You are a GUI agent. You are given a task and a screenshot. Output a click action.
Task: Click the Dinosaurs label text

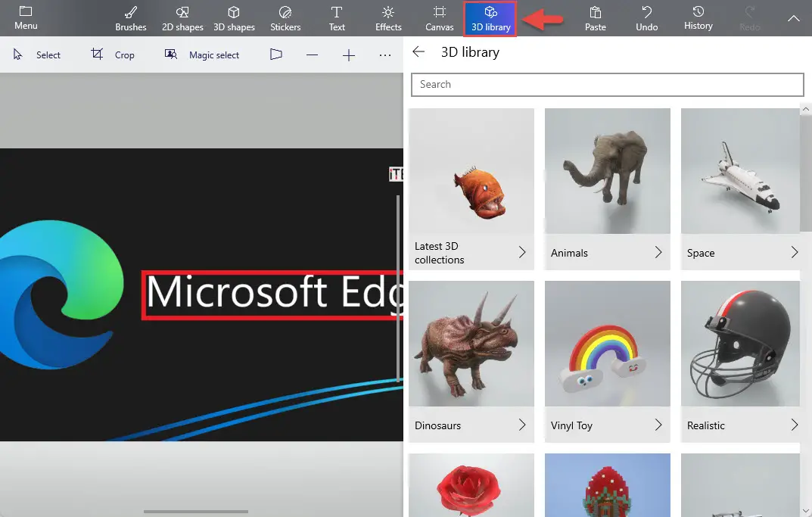437,425
